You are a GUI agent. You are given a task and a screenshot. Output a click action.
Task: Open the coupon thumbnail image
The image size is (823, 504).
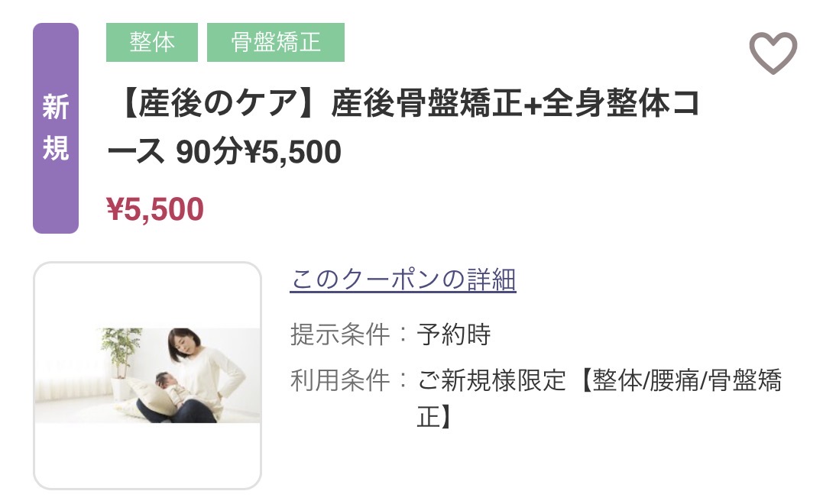point(147,375)
